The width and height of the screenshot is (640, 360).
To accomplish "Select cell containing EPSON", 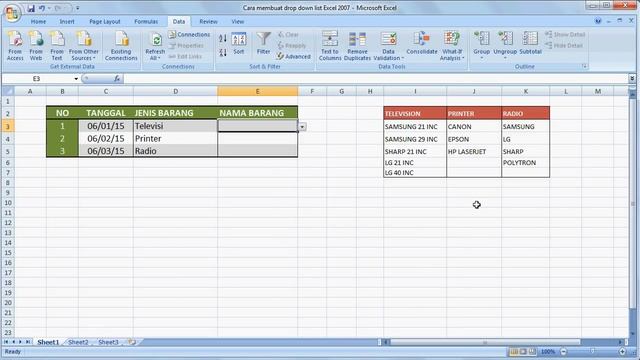I will [x=474, y=139].
